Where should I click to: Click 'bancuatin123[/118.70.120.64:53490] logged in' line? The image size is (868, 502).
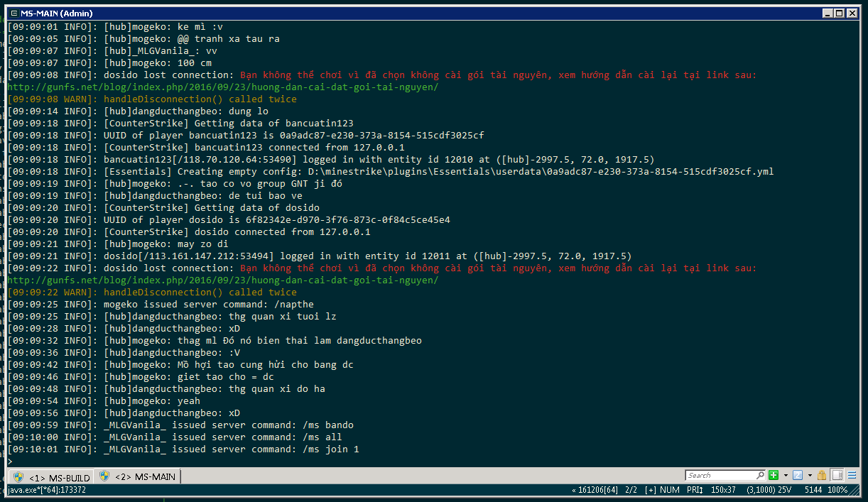(x=331, y=159)
